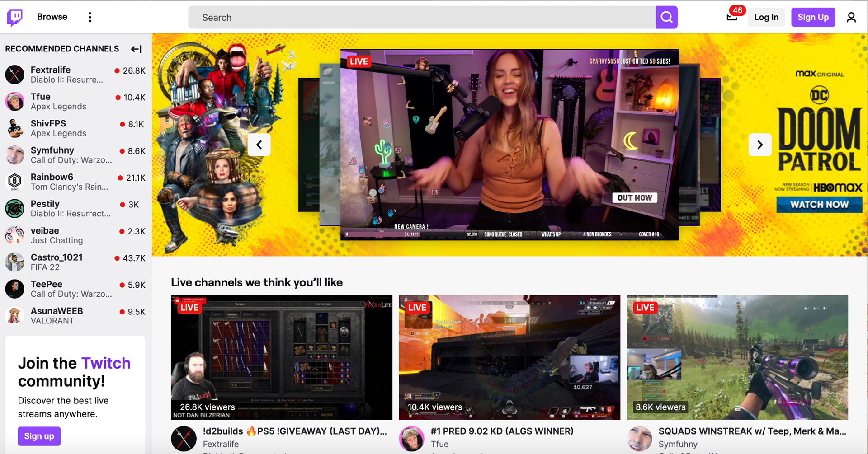Screen dimensions: 868x454
Task: Click the 8.6K viewers label on thumbnail
Action: click(x=660, y=407)
